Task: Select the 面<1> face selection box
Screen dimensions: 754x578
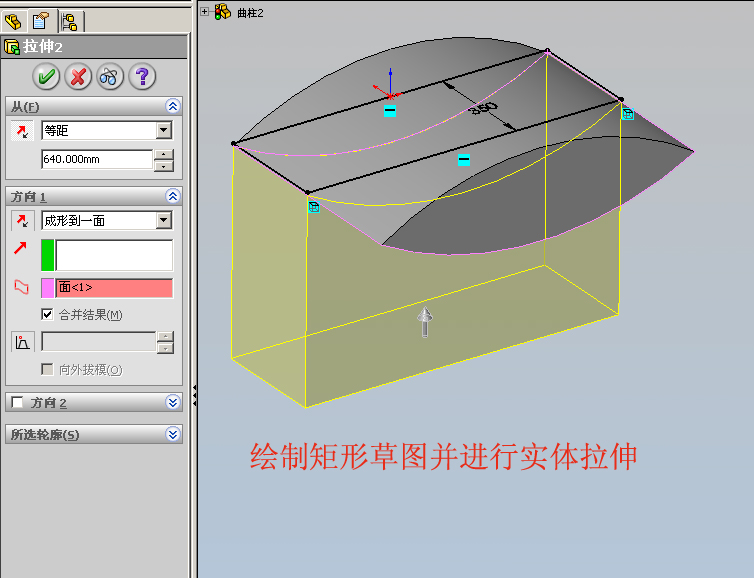Action: coord(114,288)
